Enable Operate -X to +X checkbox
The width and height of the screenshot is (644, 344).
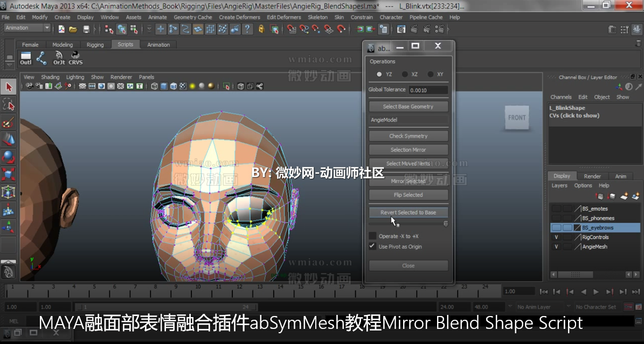coord(372,236)
